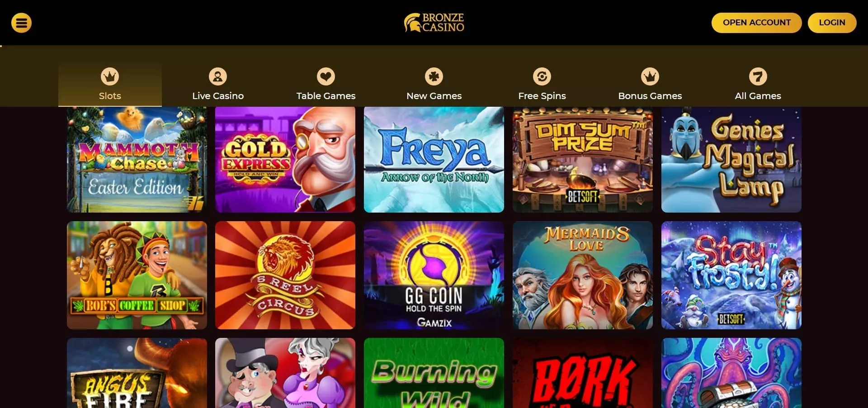Switch to the Bonus Games tab
The height and width of the screenshot is (408, 868).
[x=650, y=84]
